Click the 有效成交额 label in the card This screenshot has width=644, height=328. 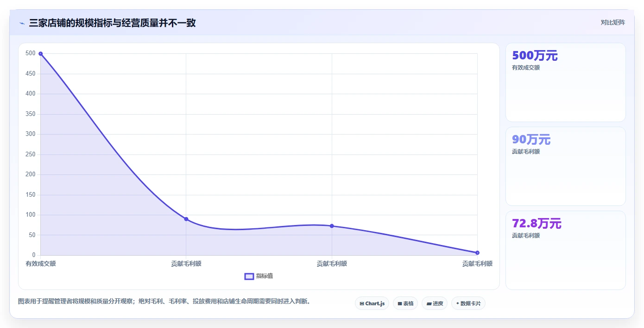(526, 68)
